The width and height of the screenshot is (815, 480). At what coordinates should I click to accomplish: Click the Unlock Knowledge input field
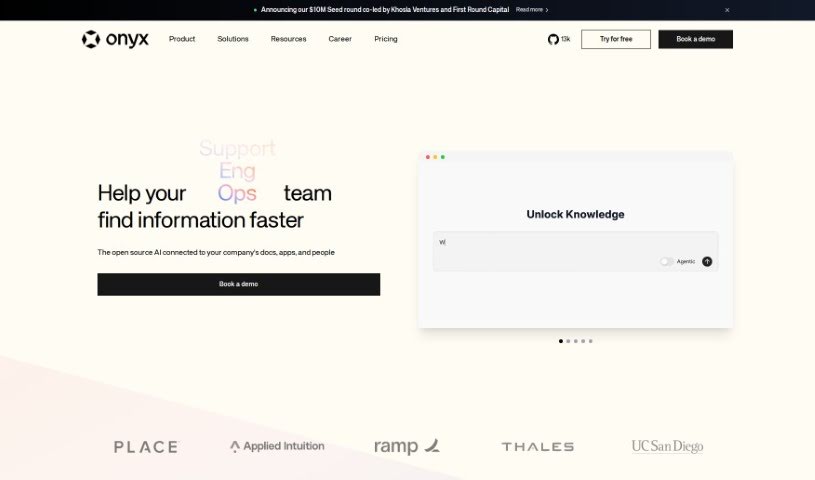point(575,251)
